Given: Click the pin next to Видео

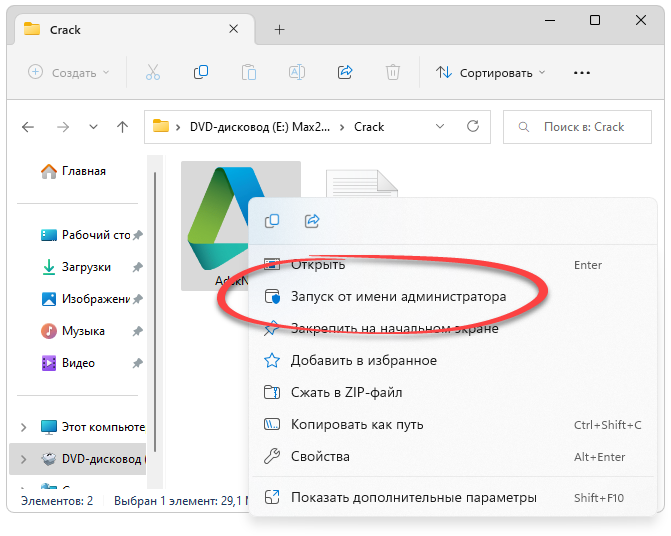Looking at the screenshot, I should click(x=137, y=363).
